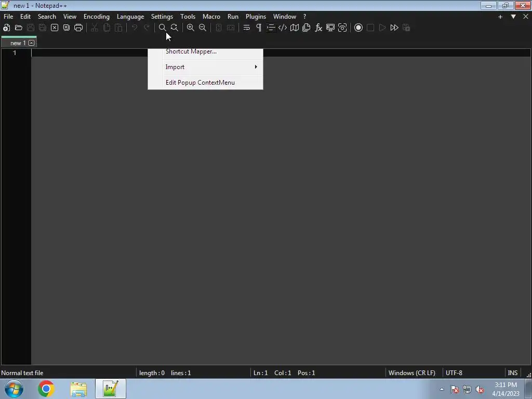Open the Language menu
Image resolution: width=532 pixels, height=399 pixels.
130,17
